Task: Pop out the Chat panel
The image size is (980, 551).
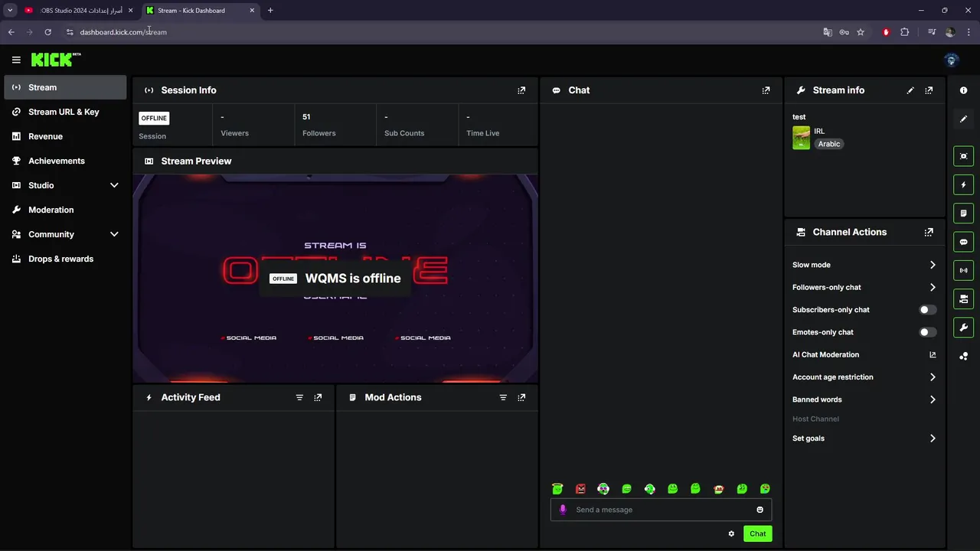Action: (x=766, y=90)
